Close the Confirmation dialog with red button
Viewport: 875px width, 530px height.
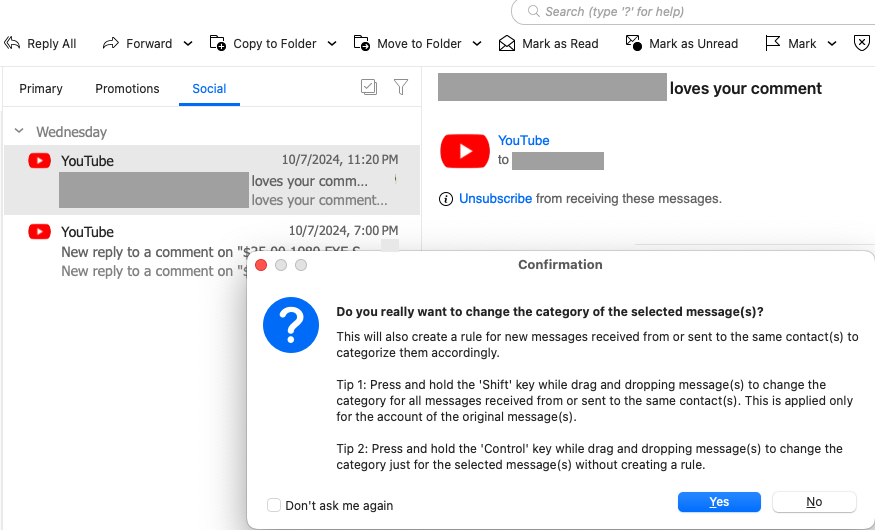261,265
